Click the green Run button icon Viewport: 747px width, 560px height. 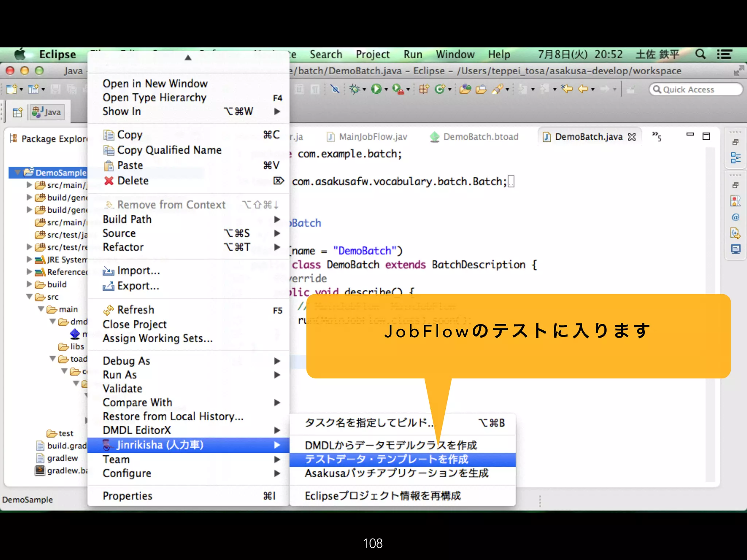click(x=376, y=89)
